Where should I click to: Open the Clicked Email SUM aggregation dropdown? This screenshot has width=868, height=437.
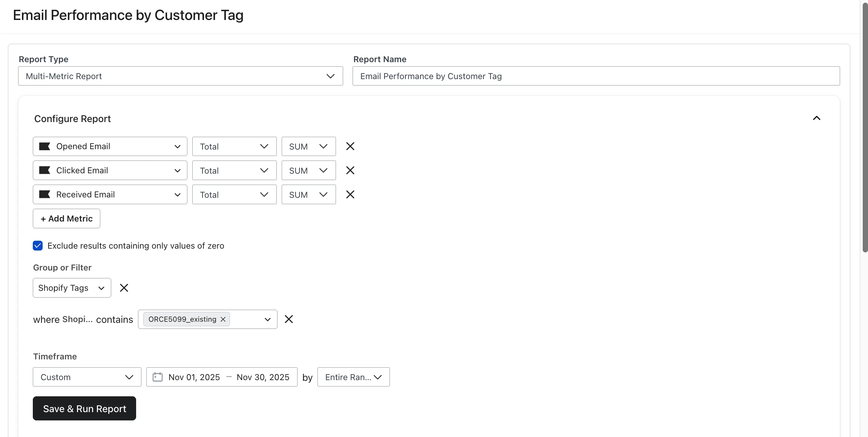click(308, 170)
